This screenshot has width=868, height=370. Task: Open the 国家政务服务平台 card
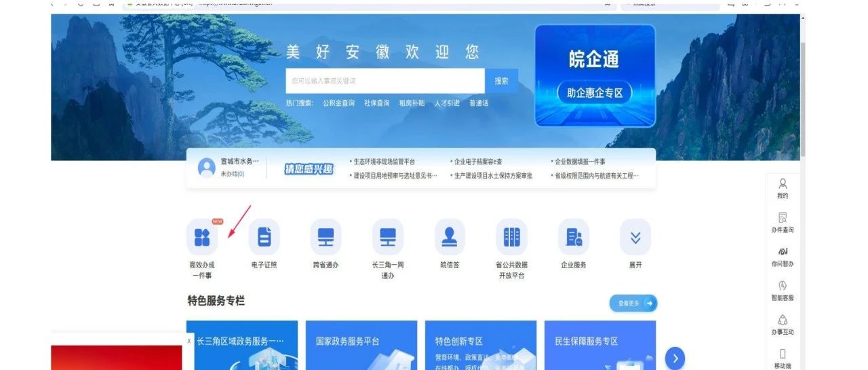(361, 346)
